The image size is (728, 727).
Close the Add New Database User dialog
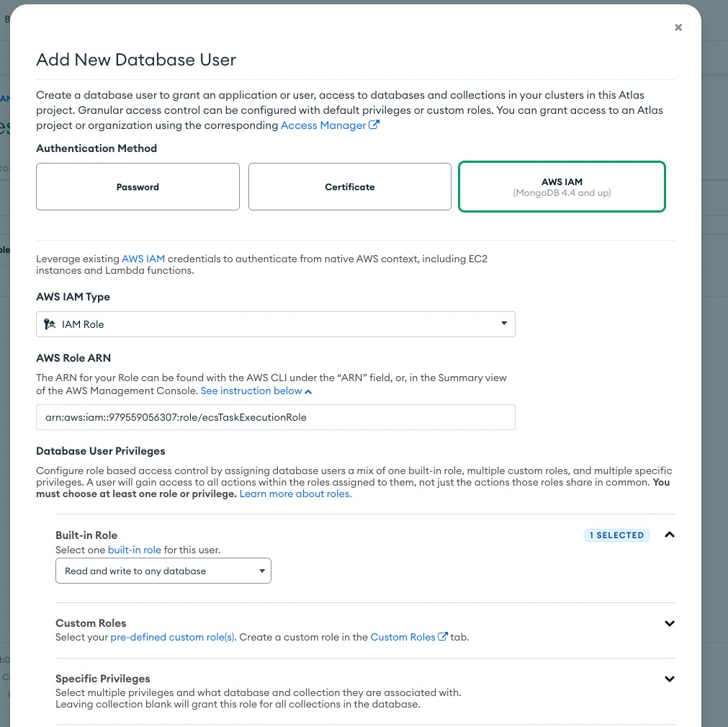(678, 27)
